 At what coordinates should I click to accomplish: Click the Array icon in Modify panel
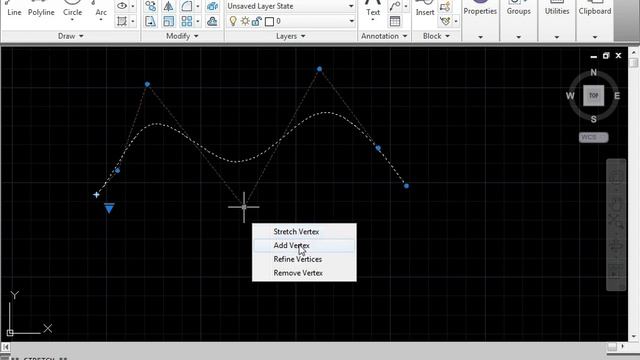187,21
